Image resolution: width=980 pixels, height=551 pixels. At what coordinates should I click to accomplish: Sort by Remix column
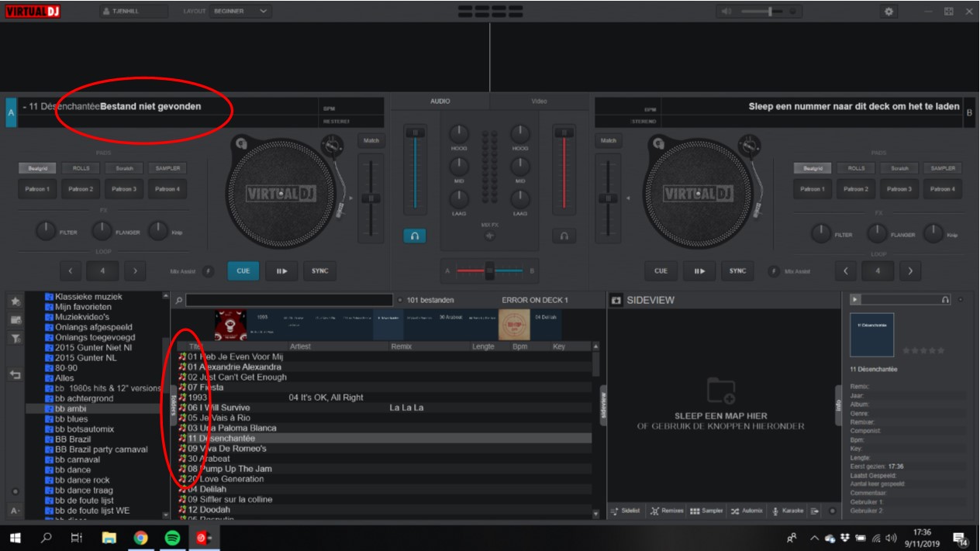click(x=401, y=346)
